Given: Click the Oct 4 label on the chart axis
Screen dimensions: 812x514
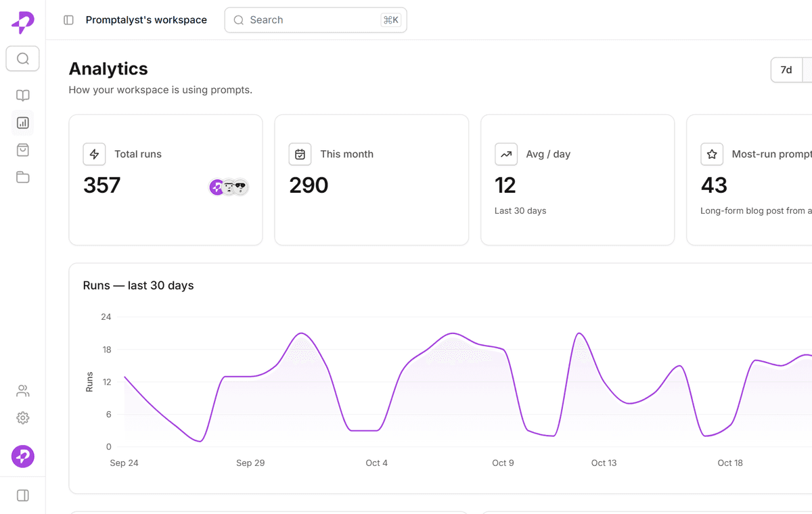Looking at the screenshot, I should point(377,463).
